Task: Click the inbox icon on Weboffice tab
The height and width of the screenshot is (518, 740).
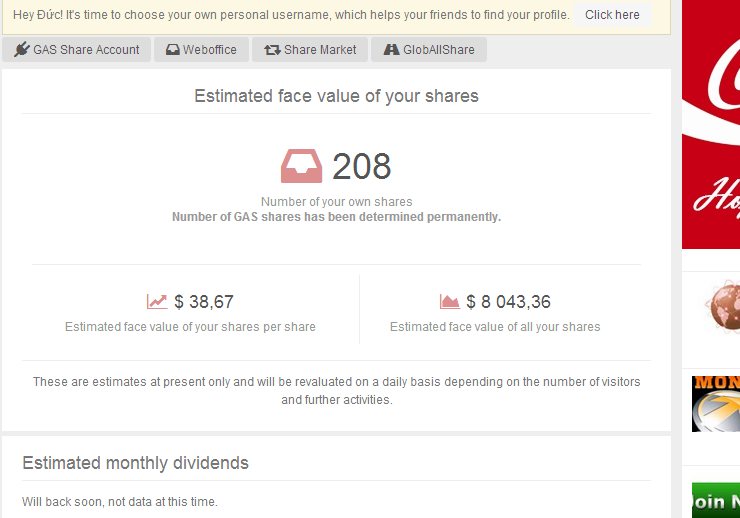Action: click(x=172, y=50)
